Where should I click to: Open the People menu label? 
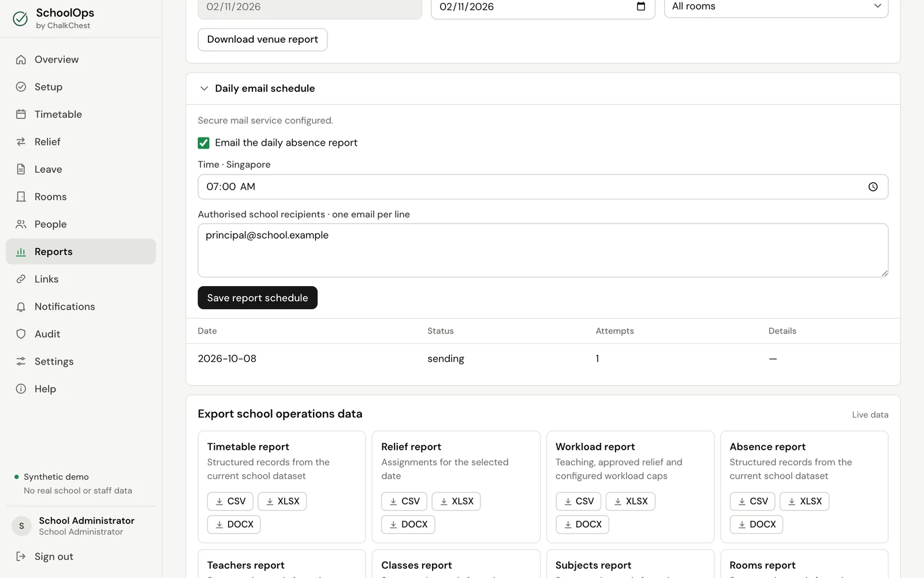pyautogui.click(x=51, y=224)
